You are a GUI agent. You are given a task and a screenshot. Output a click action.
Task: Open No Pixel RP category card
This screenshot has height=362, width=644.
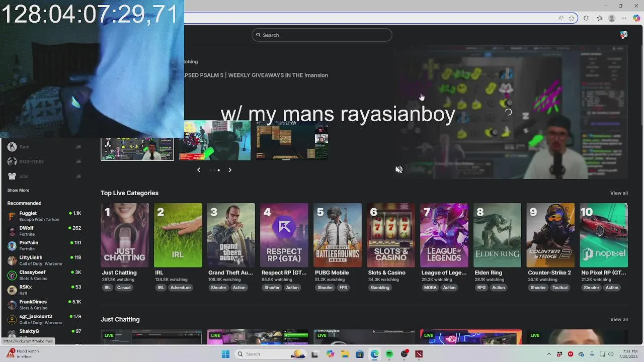point(604,235)
